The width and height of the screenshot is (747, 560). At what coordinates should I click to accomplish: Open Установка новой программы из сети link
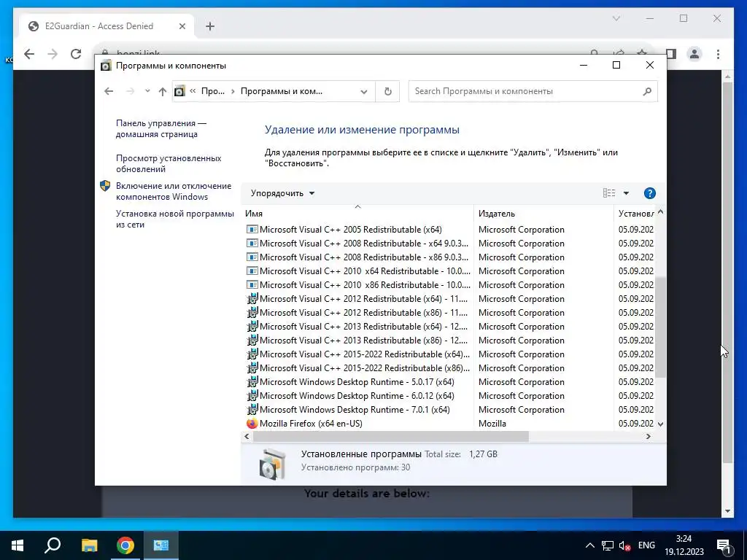click(x=175, y=219)
